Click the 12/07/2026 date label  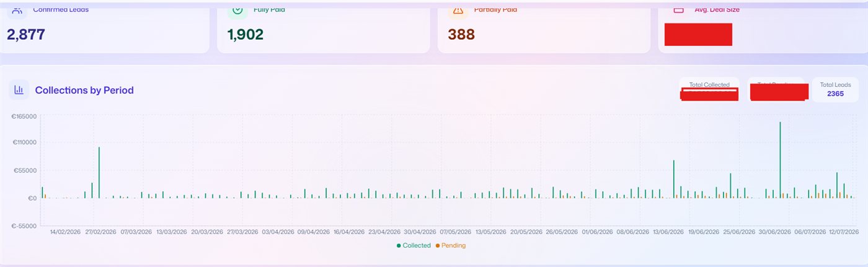(844, 232)
